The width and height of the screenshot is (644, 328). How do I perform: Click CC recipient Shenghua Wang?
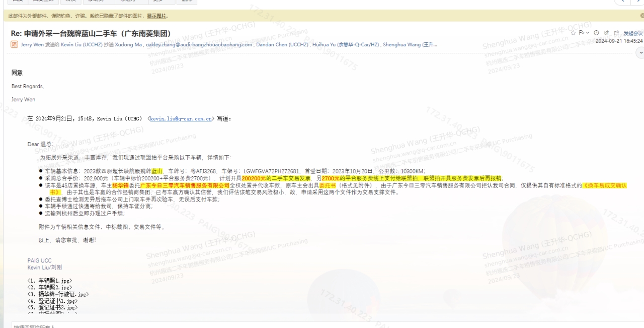pyautogui.click(x=410, y=44)
